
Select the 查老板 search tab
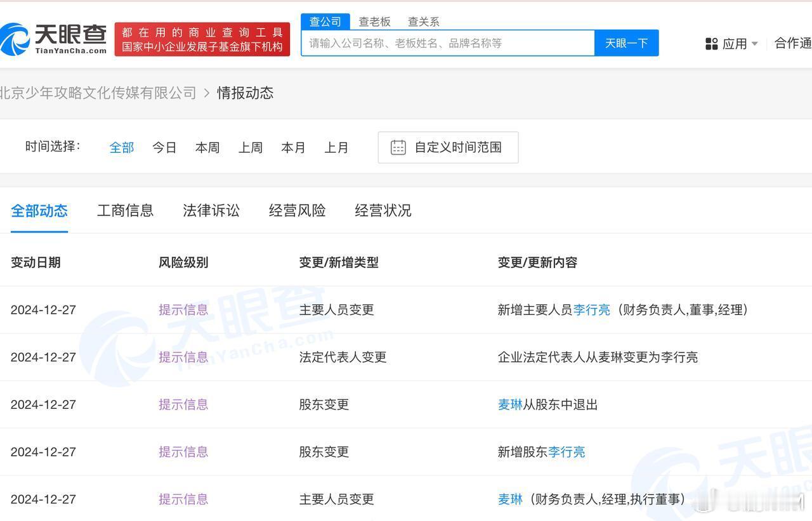tap(374, 22)
